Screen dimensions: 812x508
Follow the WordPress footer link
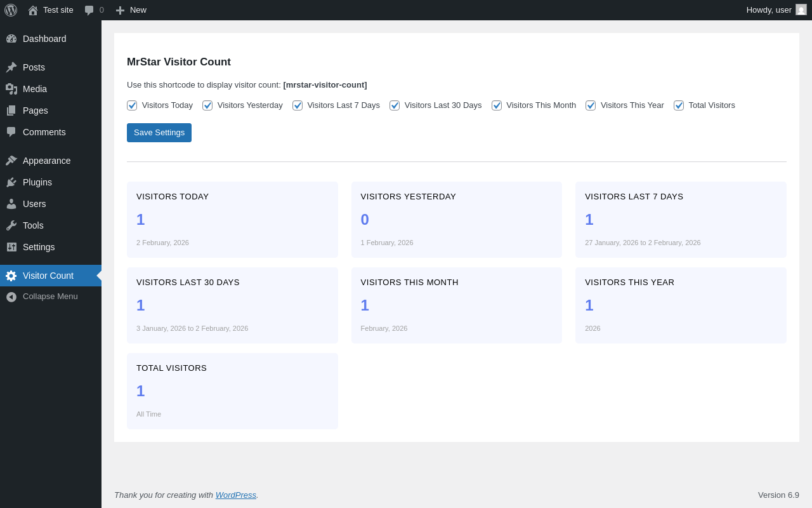point(235,495)
